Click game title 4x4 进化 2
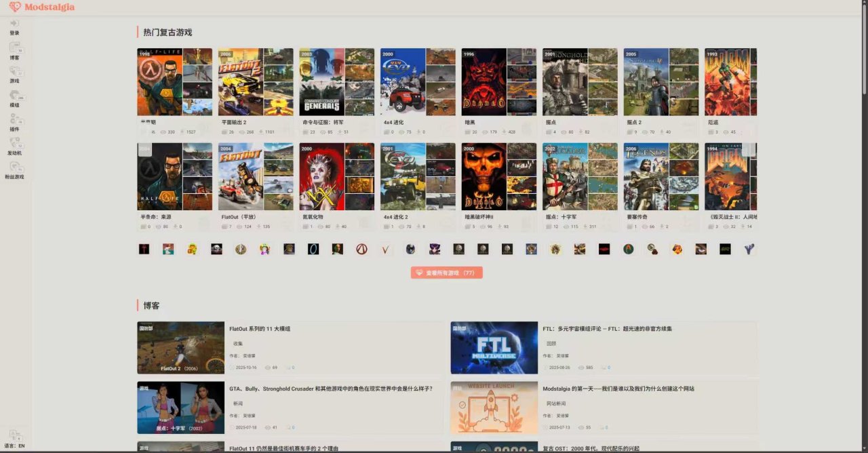Image resolution: width=868 pixels, height=453 pixels. coord(396,217)
